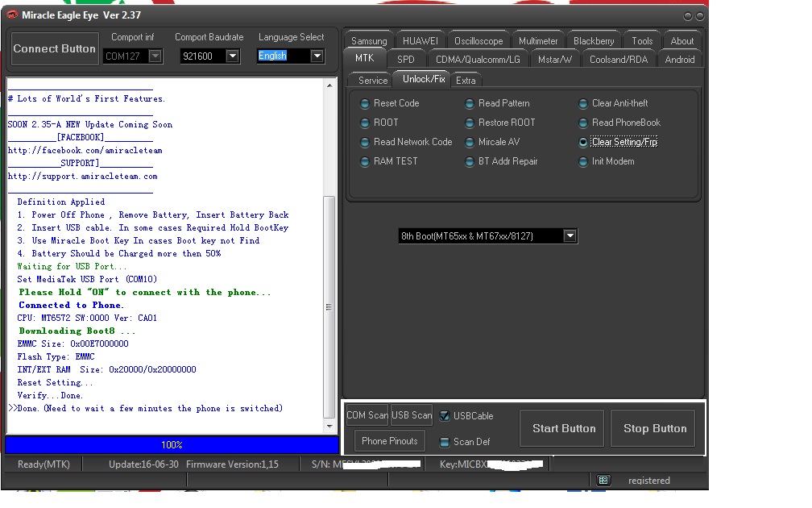
Task: Switch to the Blackberry tab
Action: click(x=594, y=40)
